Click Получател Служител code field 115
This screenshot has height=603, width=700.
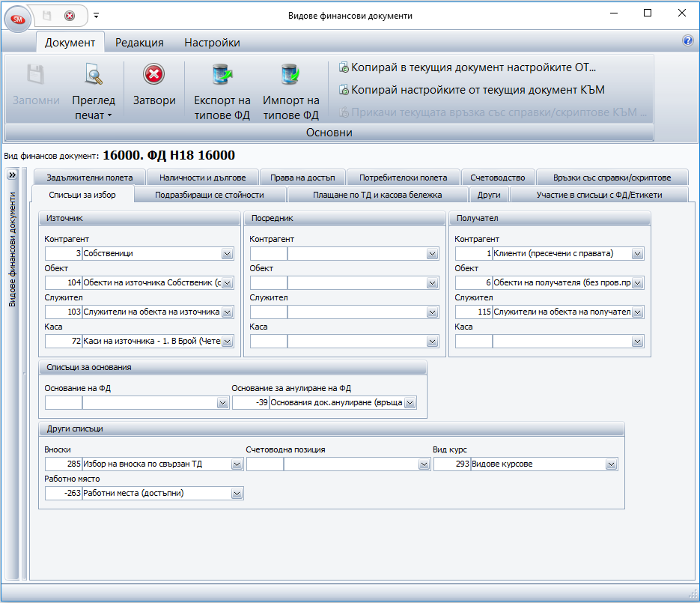[474, 312]
